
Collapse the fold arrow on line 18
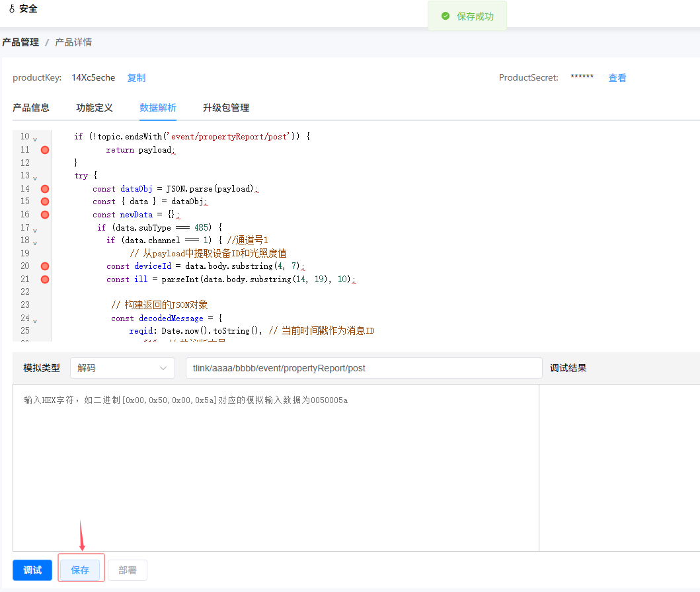[x=35, y=242]
